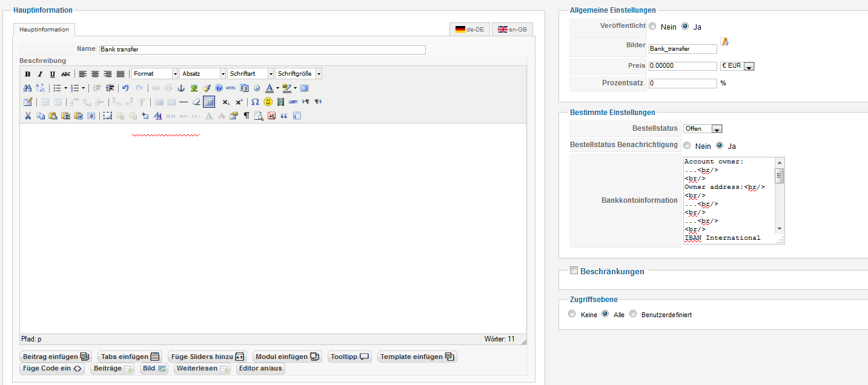Select Benutzerdefiniert access level
Screen dimensions: 868x385
[633, 314]
